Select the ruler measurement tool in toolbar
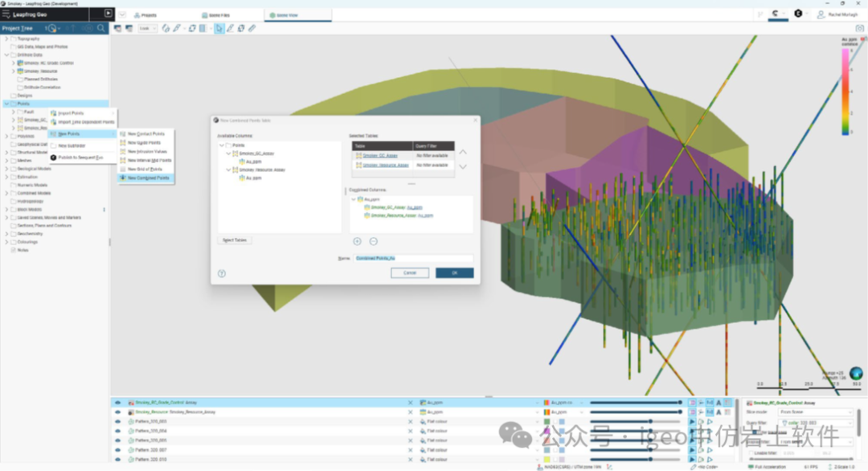This screenshot has width=868, height=471. 252,28
